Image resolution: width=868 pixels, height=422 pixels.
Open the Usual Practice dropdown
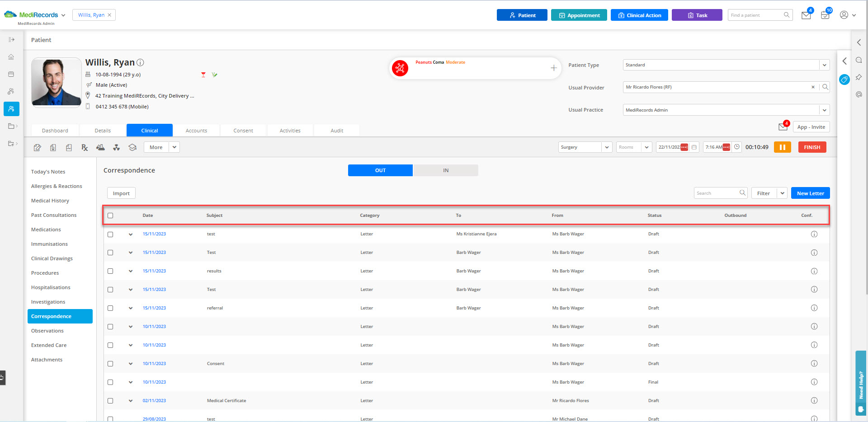coord(825,110)
